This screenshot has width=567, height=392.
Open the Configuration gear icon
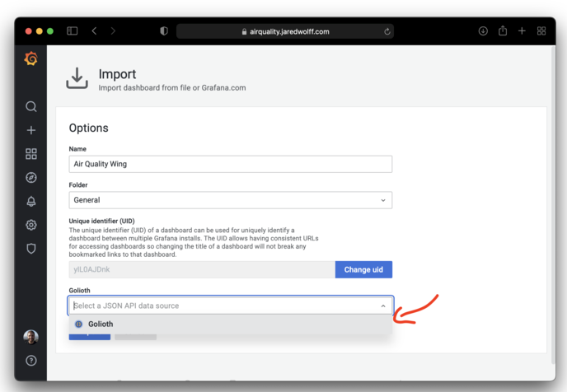click(31, 225)
